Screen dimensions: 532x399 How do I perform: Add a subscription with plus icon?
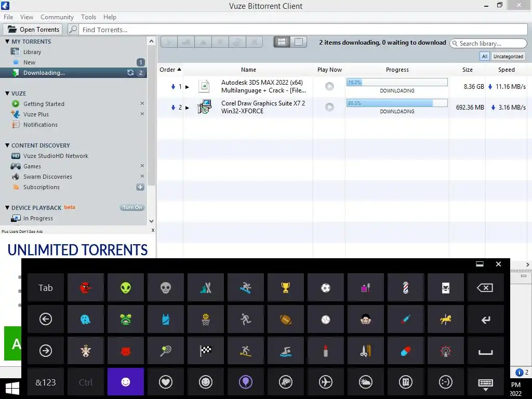click(140, 187)
